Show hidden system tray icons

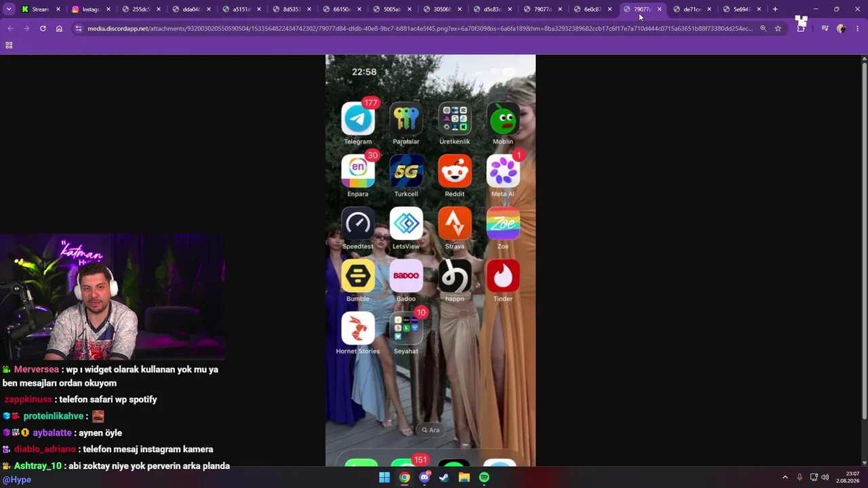[785, 477]
